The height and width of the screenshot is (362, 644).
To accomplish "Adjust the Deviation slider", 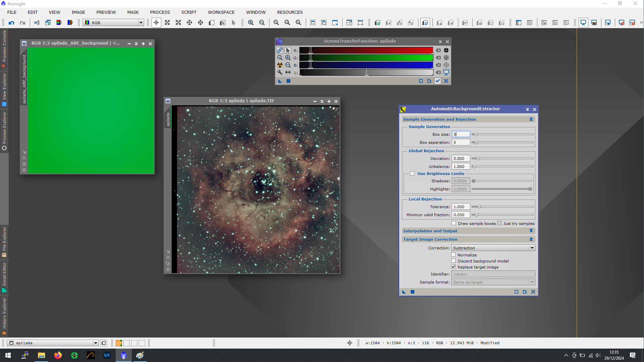I will (x=503, y=159).
